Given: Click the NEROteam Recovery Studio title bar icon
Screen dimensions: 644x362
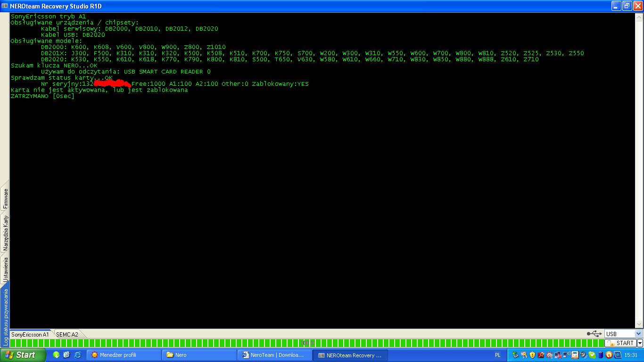Looking at the screenshot, I should [x=5, y=6].
